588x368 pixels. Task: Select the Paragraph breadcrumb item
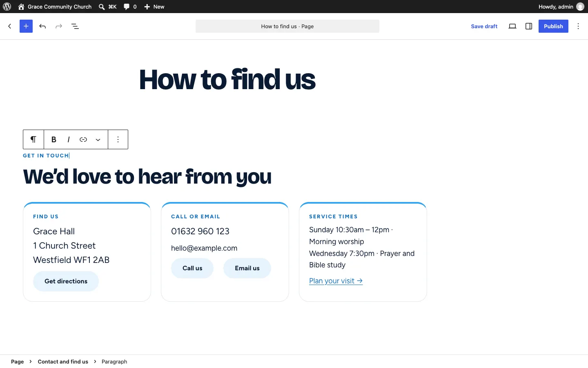(114, 361)
